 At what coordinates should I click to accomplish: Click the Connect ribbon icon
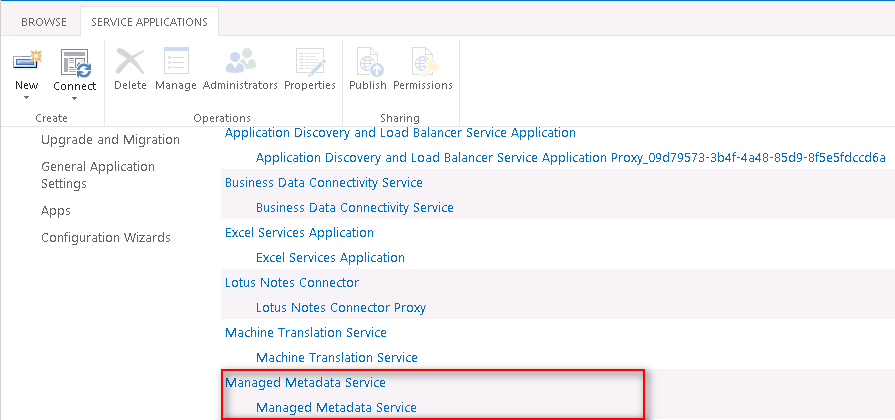(75, 62)
